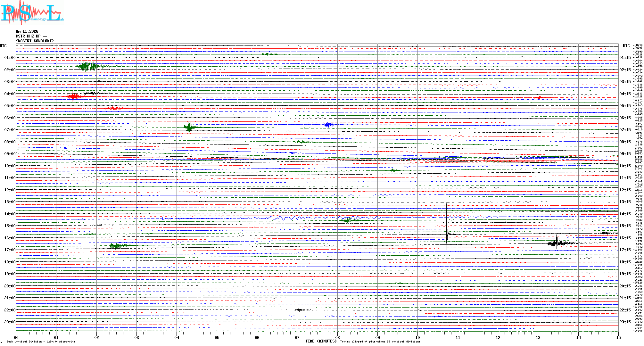
Task: Click minute 15 label at bottom right
Action: click(618, 337)
